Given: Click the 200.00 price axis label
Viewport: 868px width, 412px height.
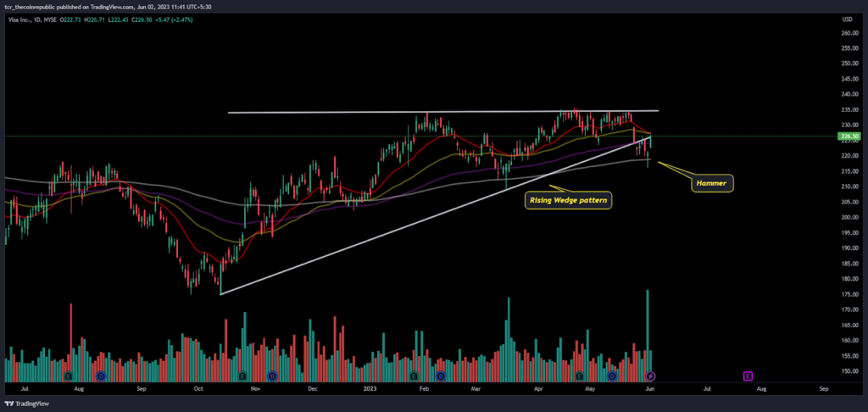Looking at the screenshot, I should [849, 218].
